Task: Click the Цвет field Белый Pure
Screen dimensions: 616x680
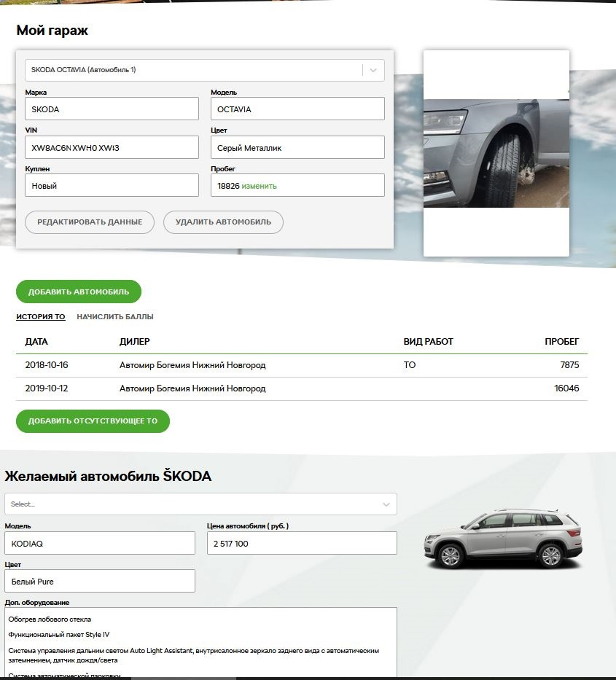Action: point(100,581)
